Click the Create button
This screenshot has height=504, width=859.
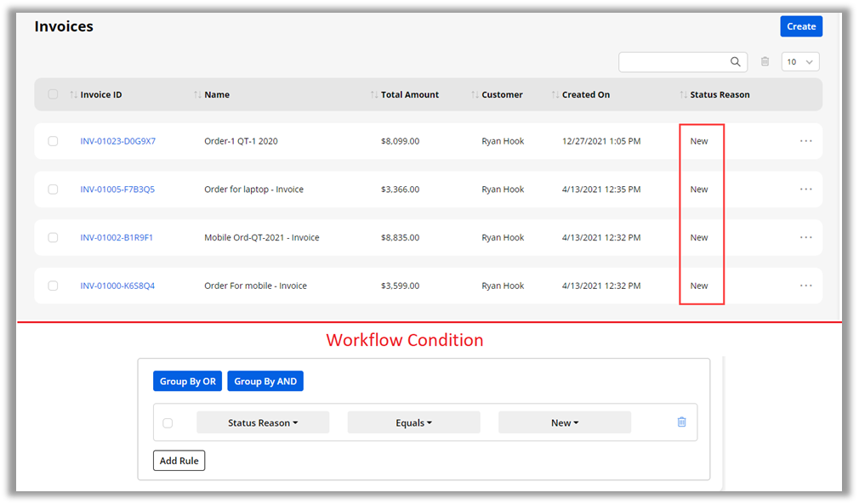(x=800, y=26)
